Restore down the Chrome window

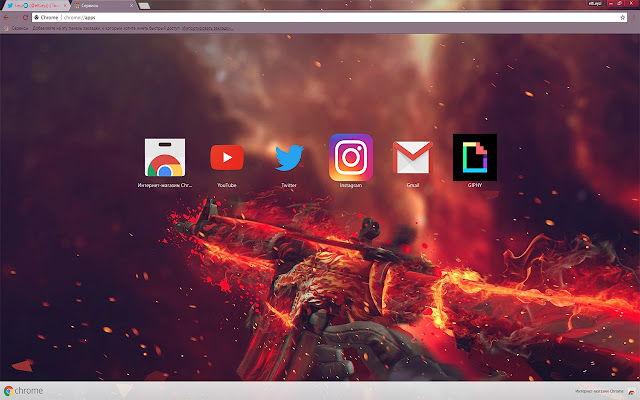(x=620, y=3)
